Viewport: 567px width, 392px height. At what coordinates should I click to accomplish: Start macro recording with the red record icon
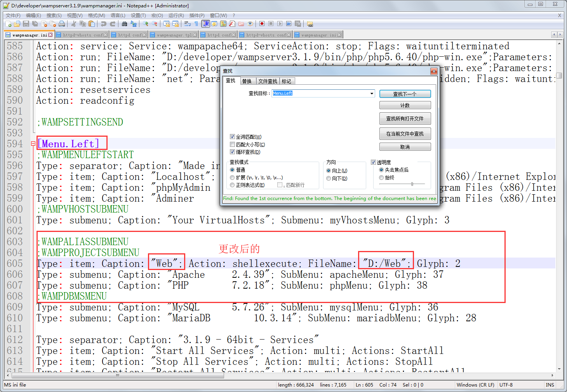[x=262, y=24]
